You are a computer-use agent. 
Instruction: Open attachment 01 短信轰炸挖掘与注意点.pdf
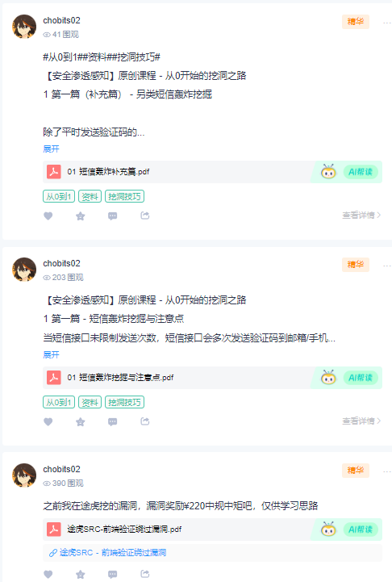(120, 378)
